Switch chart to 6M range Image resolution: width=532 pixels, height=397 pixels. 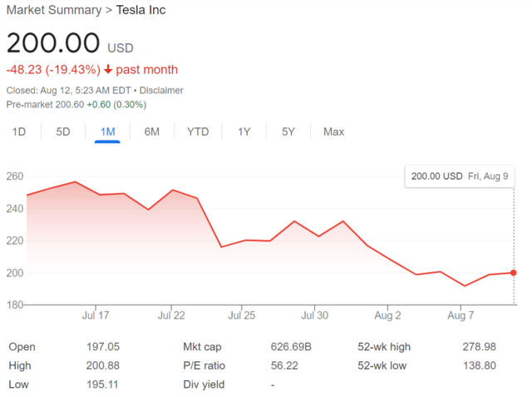click(151, 132)
